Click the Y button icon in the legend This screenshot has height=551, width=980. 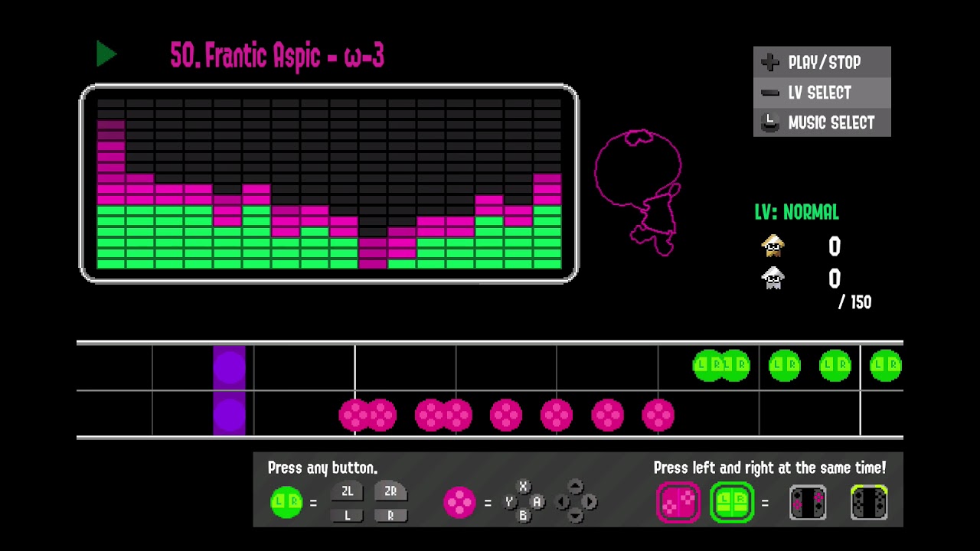508,502
